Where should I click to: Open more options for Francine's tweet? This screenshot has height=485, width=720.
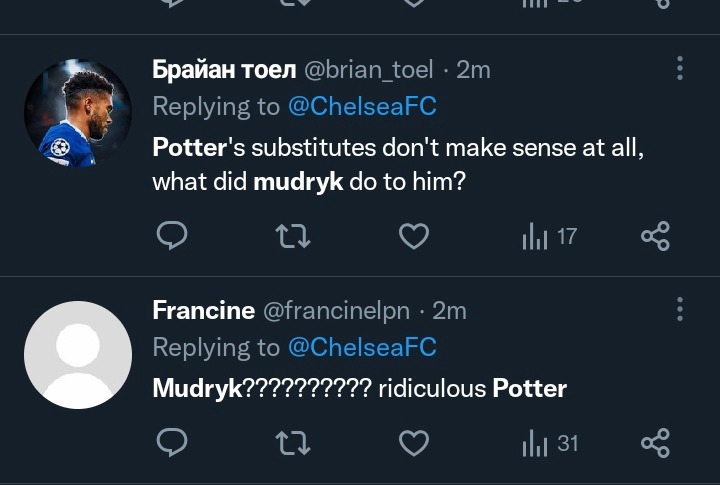[x=680, y=309]
